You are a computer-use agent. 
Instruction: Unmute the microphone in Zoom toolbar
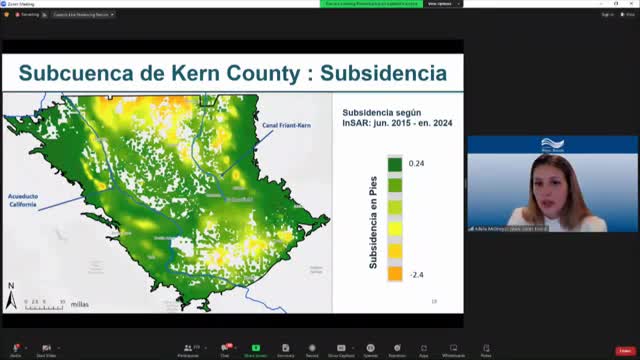coord(16,350)
